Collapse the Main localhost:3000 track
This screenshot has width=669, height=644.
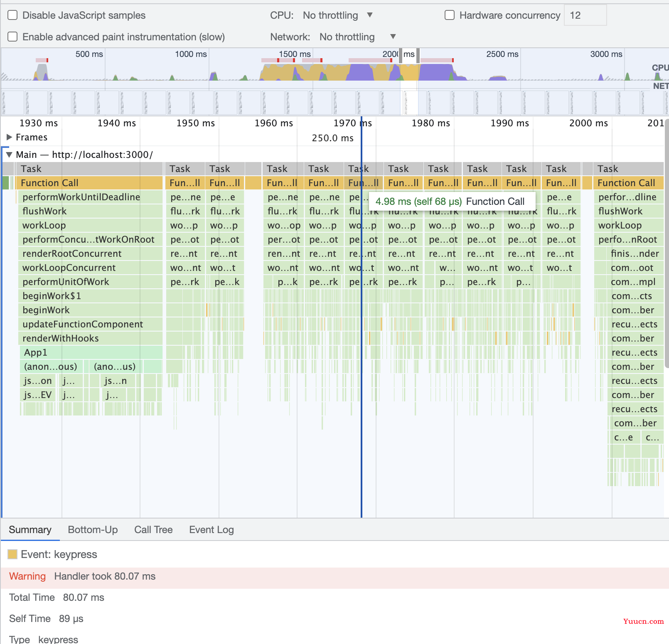(9, 155)
